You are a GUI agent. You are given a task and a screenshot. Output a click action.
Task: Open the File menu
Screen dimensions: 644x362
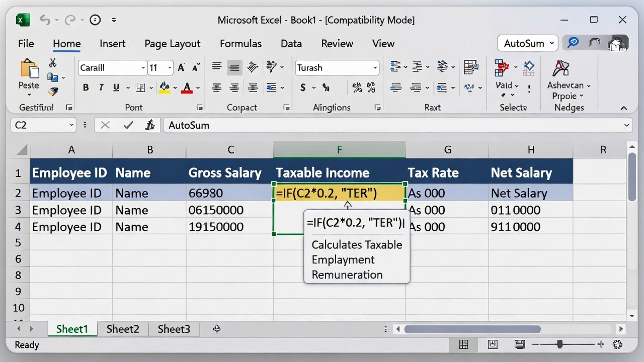pos(26,44)
